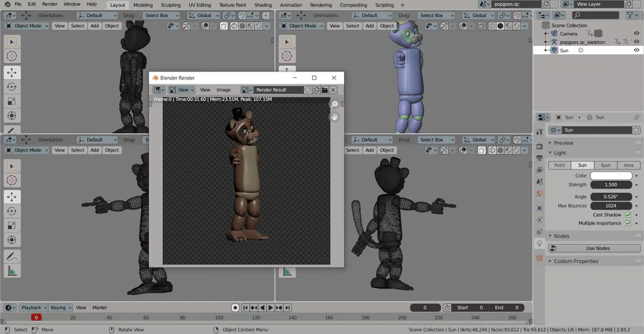Disable the Multiple Importance checkbox

point(628,223)
